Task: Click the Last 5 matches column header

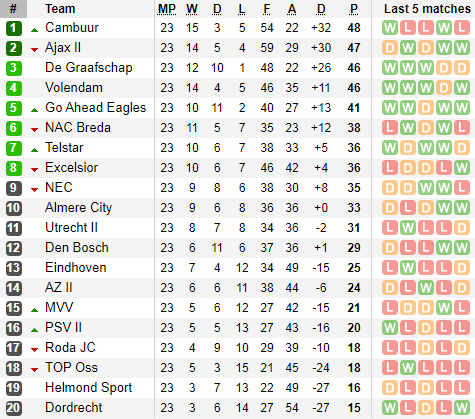Action: tap(427, 9)
